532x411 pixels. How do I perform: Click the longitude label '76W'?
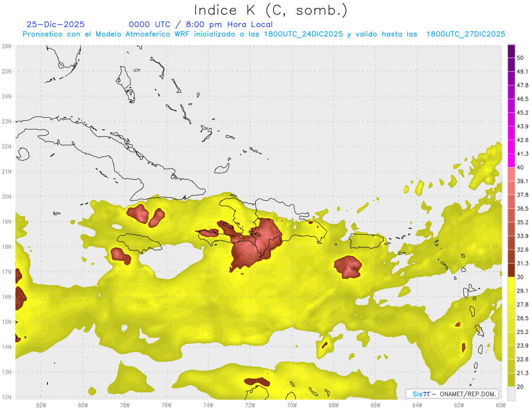[x=166, y=405]
